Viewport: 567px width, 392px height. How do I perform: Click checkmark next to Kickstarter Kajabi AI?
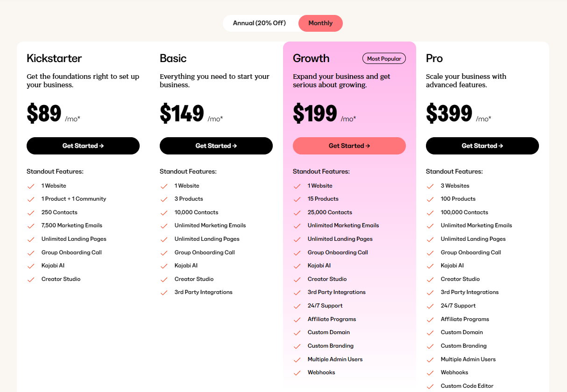pos(31,266)
